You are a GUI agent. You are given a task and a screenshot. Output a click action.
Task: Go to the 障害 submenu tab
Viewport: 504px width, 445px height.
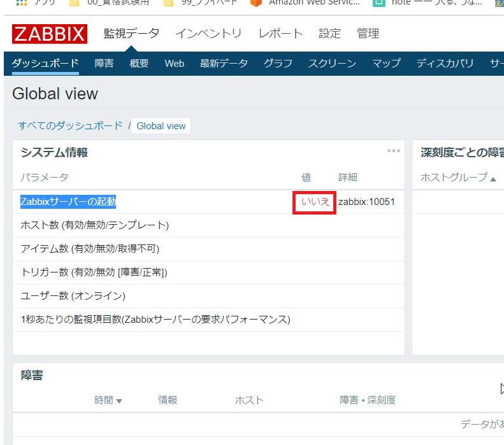click(x=104, y=63)
